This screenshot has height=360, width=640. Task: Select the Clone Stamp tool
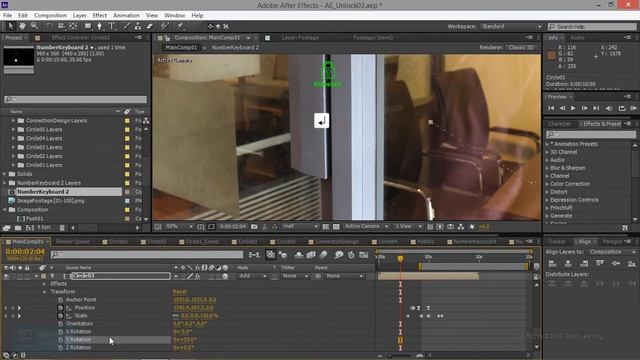pos(138,26)
